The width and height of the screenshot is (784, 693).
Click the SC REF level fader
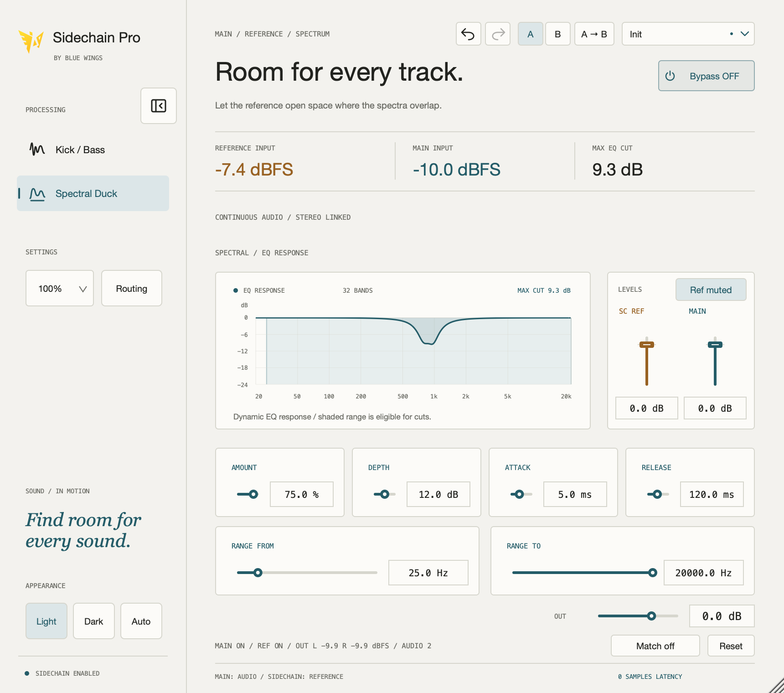pyautogui.click(x=647, y=345)
